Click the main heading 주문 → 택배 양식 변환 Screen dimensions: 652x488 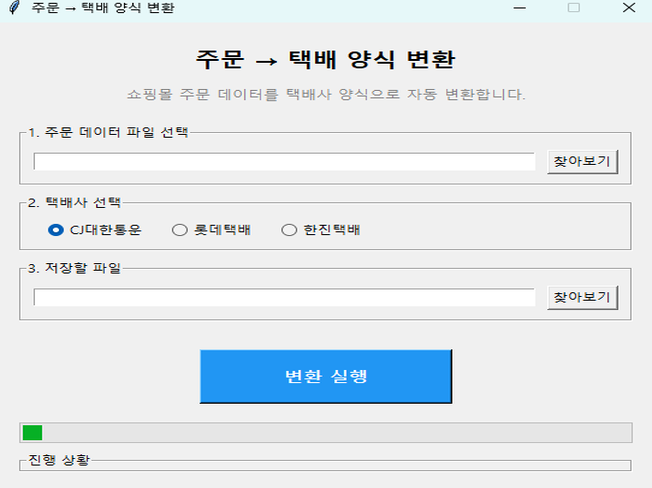(x=326, y=59)
